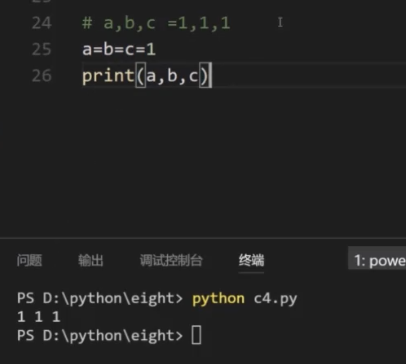This screenshot has width=406, height=364.
Task: Click line number 25 in gutter
Action: point(42,49)
